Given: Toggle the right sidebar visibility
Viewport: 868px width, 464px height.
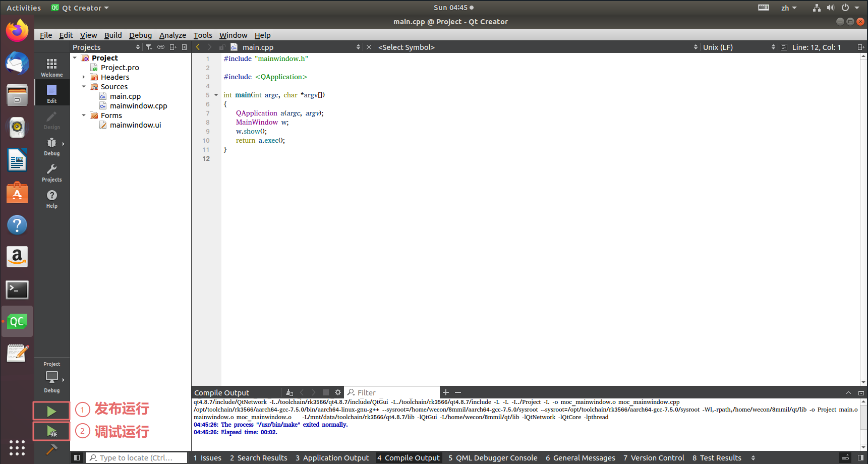Looking at the screenshot, I should [860, 457].
